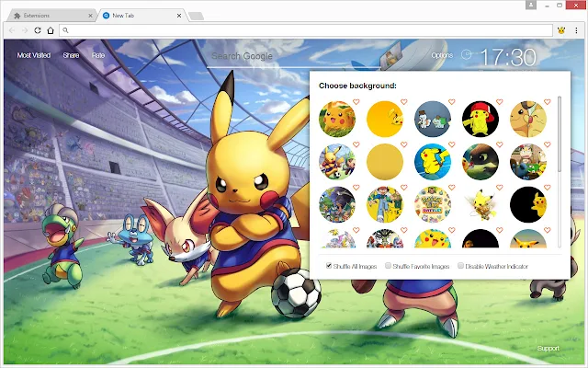The height and width of the screenshot is (368, 588).
Task: Toggle Shuffle All Images checkbox
Action: [329, 266]
